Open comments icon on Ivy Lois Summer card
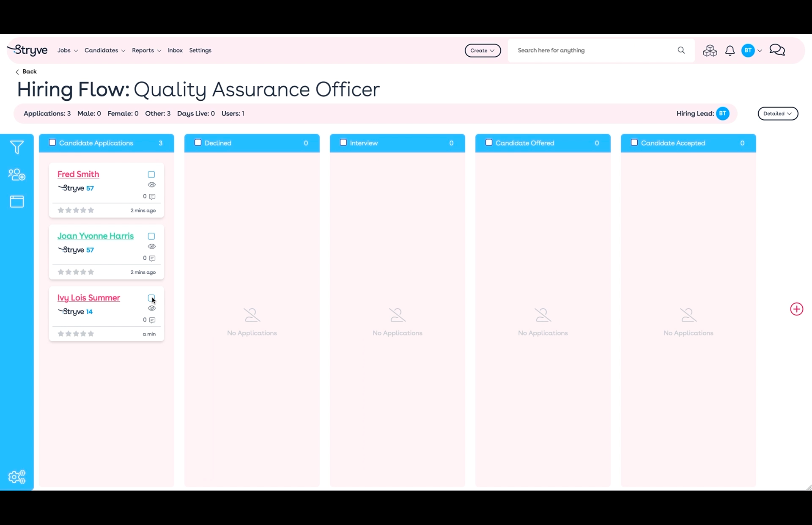812x525 pixels. [152, 320]
